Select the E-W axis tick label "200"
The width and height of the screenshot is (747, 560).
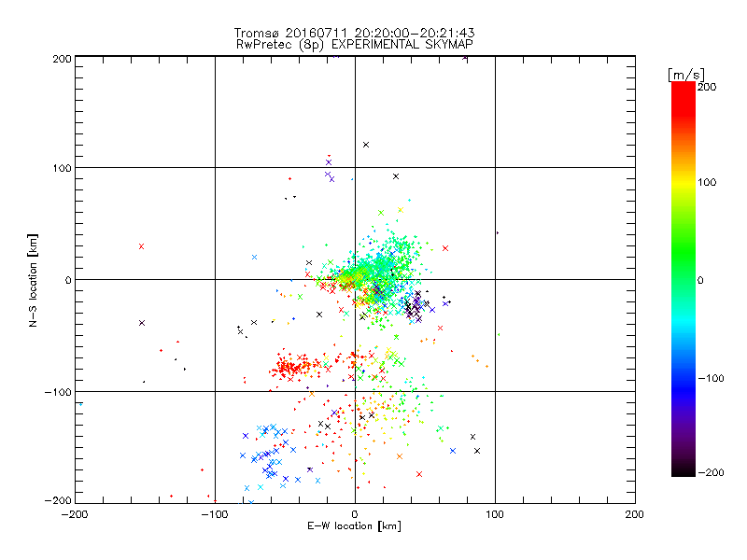coord(635,514)
